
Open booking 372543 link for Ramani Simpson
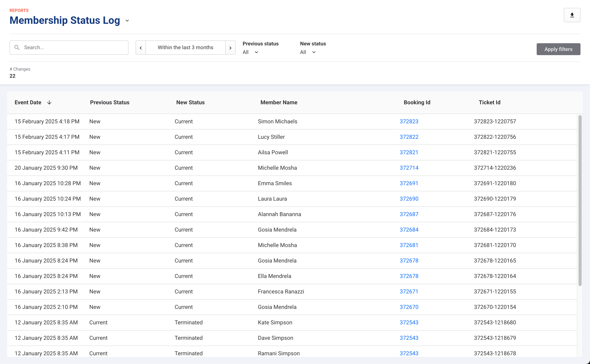click(x=409, y=353)
